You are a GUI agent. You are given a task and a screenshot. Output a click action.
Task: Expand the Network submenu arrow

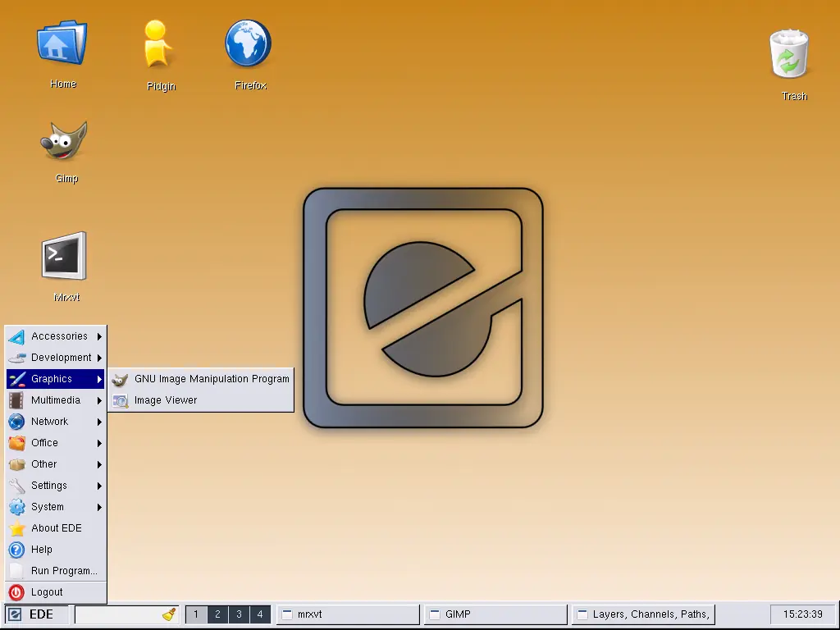click(x=99, y=422)
